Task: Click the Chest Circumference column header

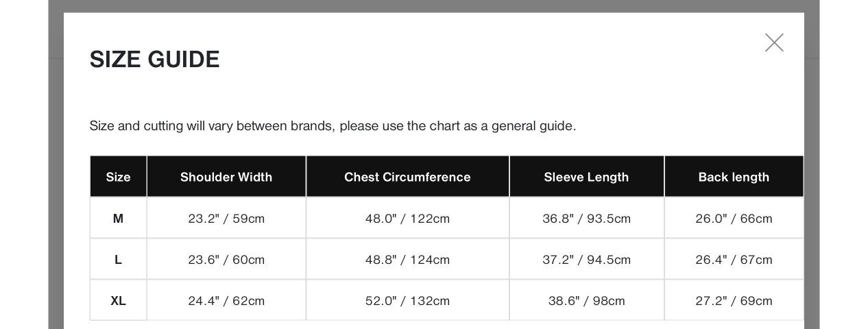Action: [407, 177]
